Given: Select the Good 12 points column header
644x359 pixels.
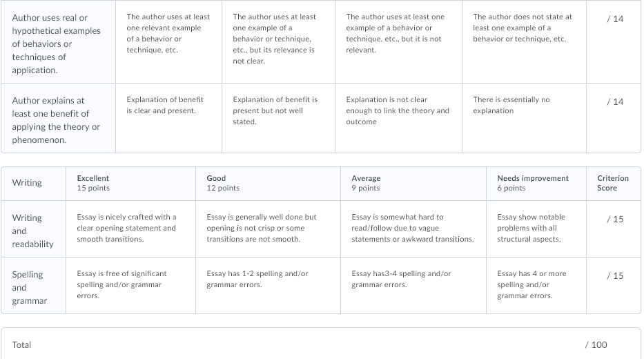Looking at the screenshot, I should point(268,183).
